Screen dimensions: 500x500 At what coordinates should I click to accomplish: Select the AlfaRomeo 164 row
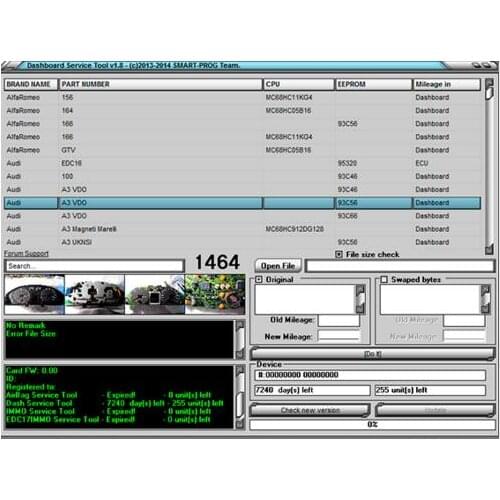(x=242, y=111)
